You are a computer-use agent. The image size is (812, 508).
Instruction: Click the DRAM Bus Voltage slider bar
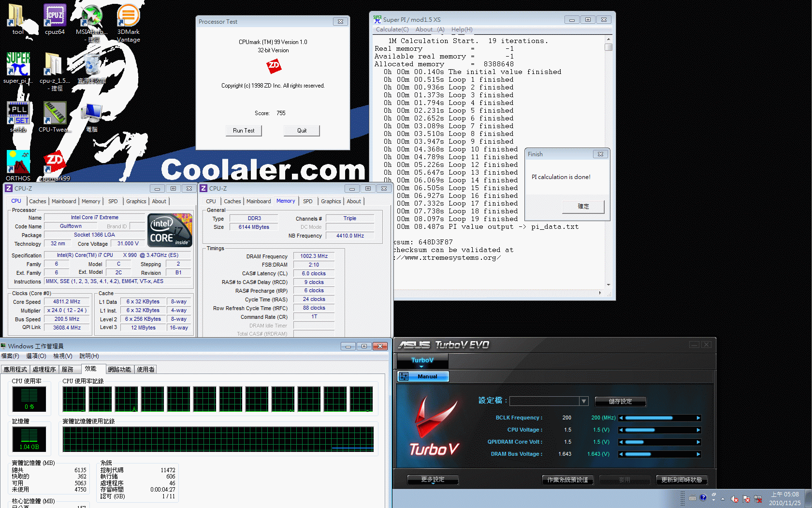tap(660, 454)
